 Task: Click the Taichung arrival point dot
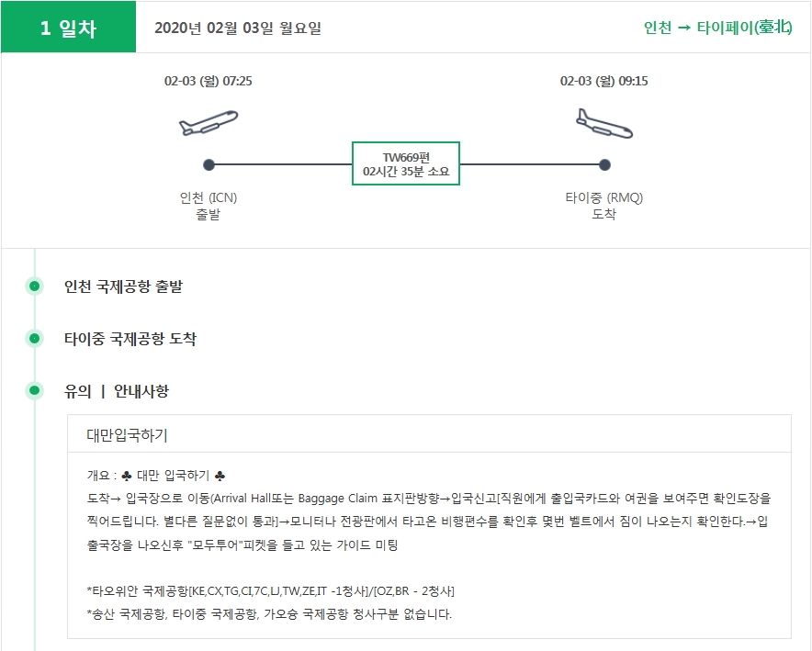point(604,165)
